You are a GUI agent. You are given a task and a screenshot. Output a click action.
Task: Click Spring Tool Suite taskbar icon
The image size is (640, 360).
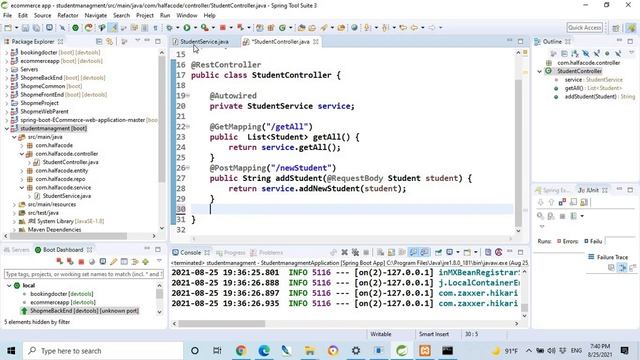click(402, 350)
